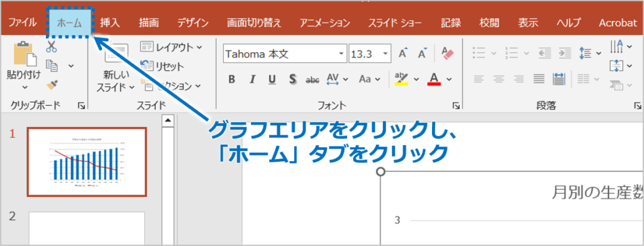Switch to the 表示 tab
Viewport: 644px width, 246px height.
point(528,23)
